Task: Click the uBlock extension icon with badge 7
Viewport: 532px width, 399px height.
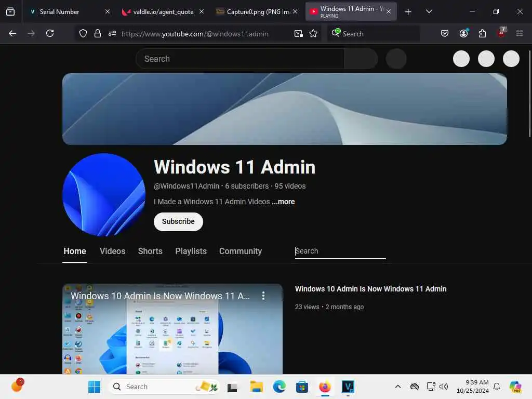Action: 501,33
